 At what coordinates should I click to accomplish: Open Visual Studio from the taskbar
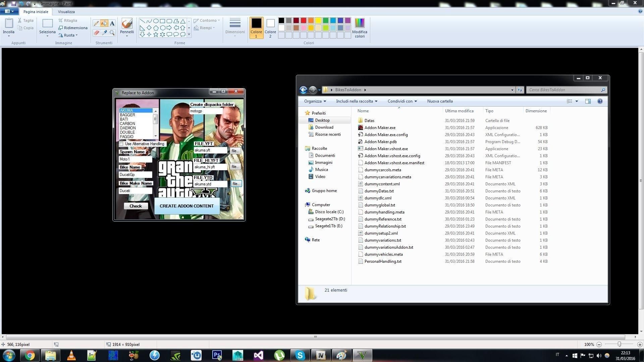tap(258, 355)
